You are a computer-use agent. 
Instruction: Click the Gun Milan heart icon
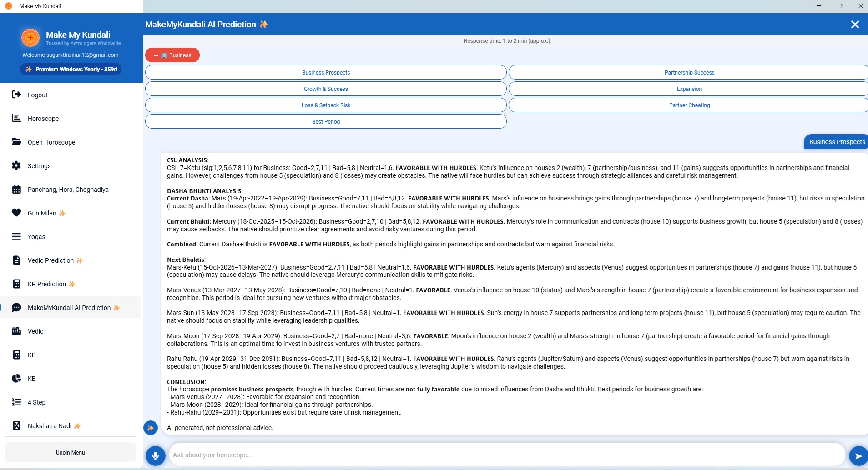[16, 213]
